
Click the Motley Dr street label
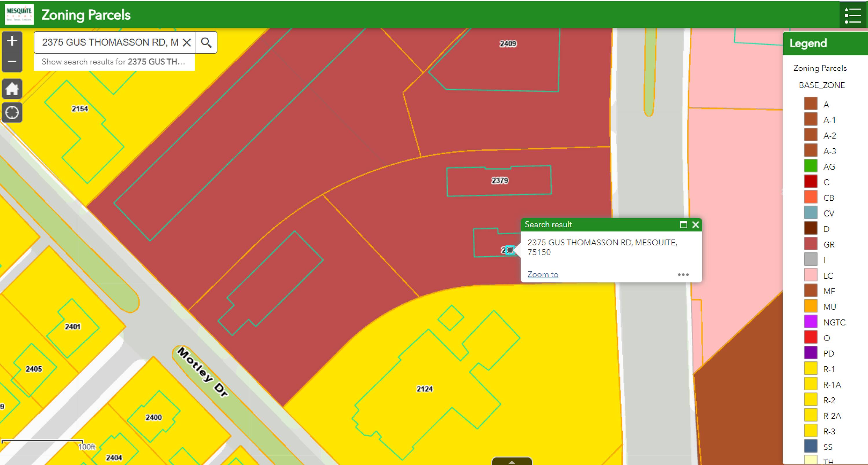click(x=203, y=372)
